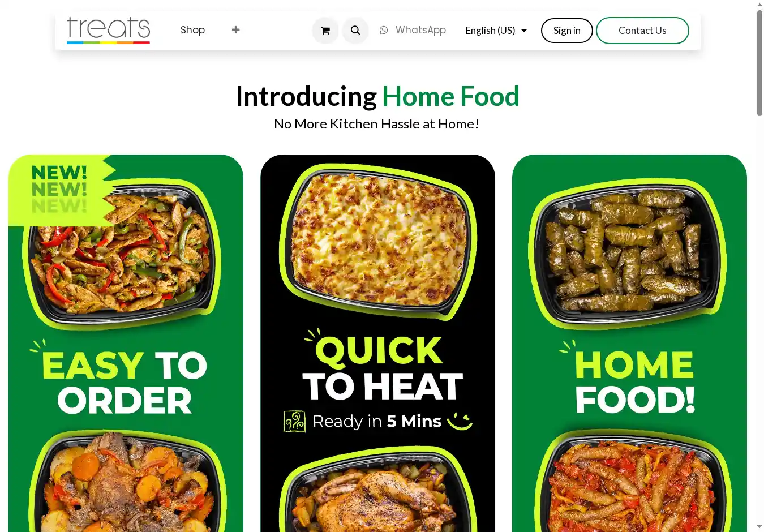Click the Introducing Home Food heading
The height and width of the screenshot is (532, 764).
click(x=377, y=96)
